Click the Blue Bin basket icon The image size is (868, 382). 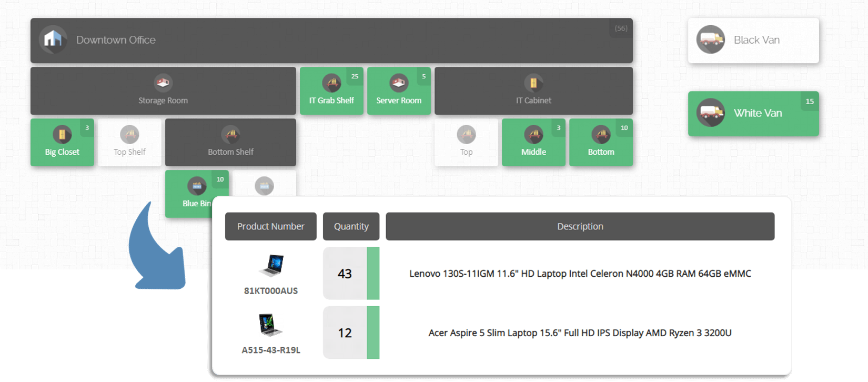point(197,186)
